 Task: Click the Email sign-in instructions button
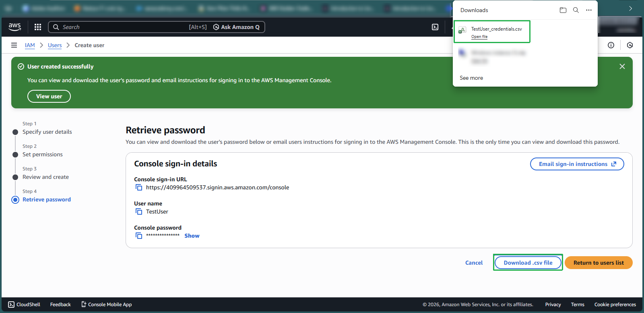577,164
